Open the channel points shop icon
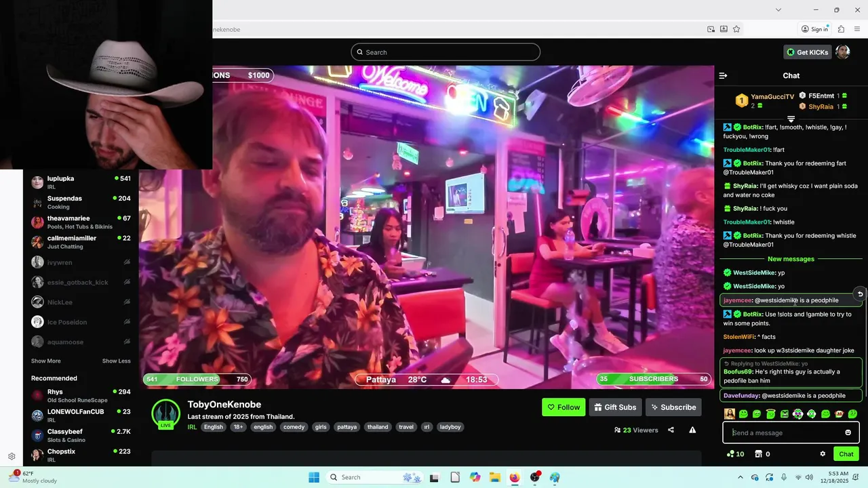This screenshot has height=488, width=868. click(759, 454)
